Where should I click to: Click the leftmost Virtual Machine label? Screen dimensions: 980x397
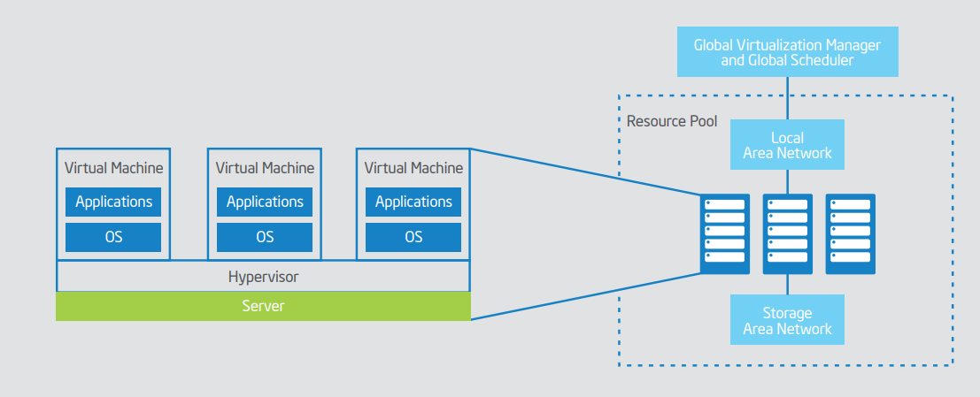[x=113, y=168]
